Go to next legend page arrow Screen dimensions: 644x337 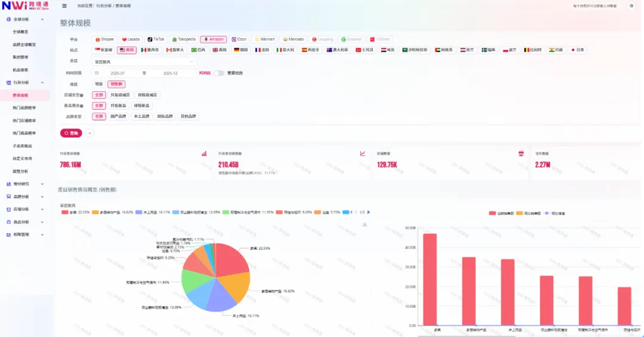[369, 212]
